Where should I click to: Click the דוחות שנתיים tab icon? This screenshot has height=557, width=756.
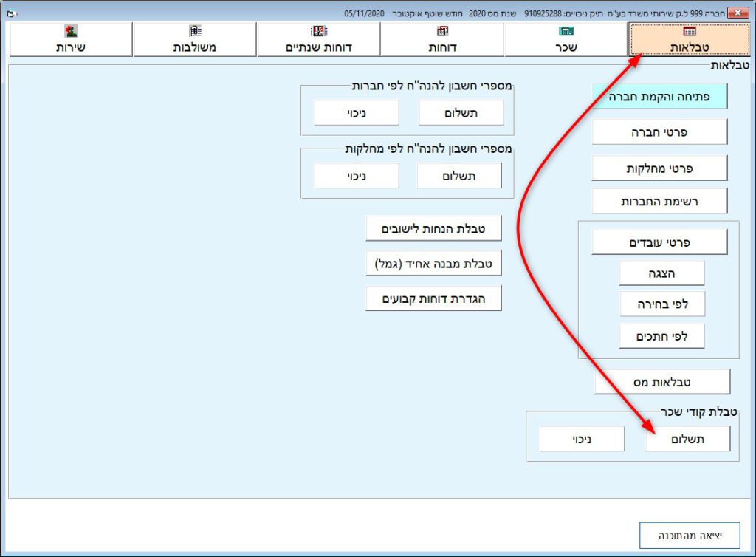coord(319,31)
